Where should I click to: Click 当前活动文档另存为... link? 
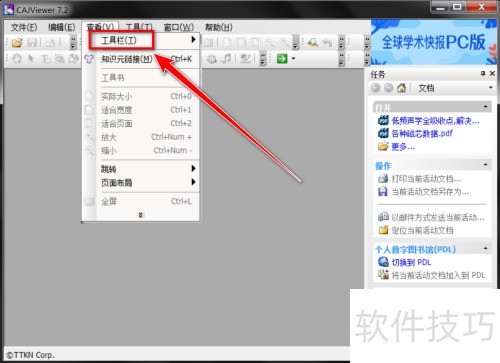[430, 192]
